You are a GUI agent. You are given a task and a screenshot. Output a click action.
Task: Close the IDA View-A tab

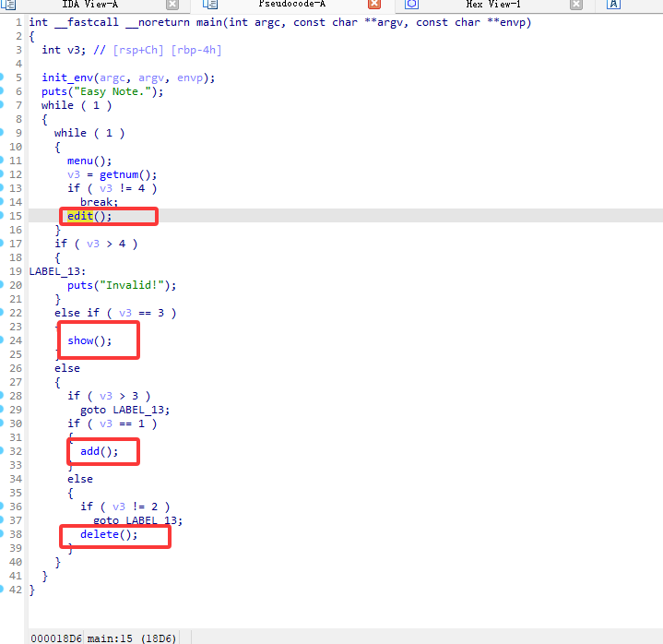pos(172,5)
